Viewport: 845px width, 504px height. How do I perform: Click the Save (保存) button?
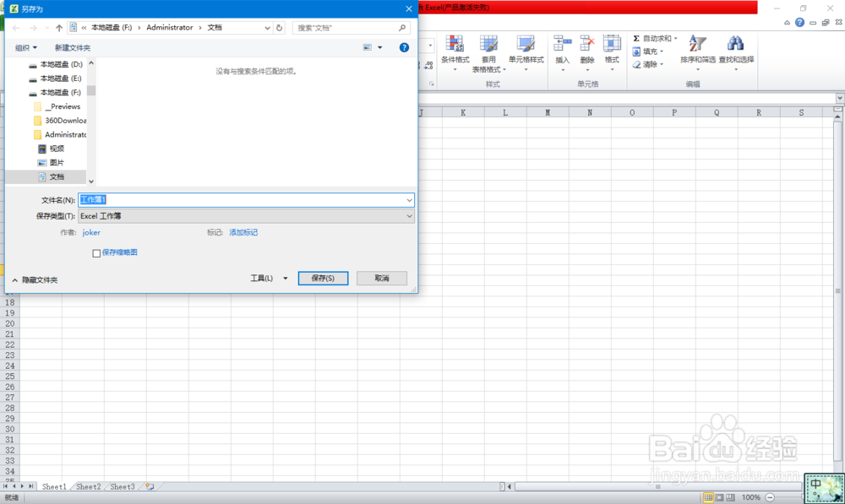323,278
